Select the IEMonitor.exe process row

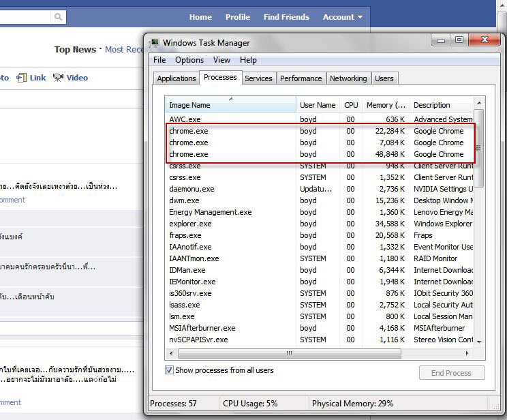pyautogui.click(x=320, y=282)
